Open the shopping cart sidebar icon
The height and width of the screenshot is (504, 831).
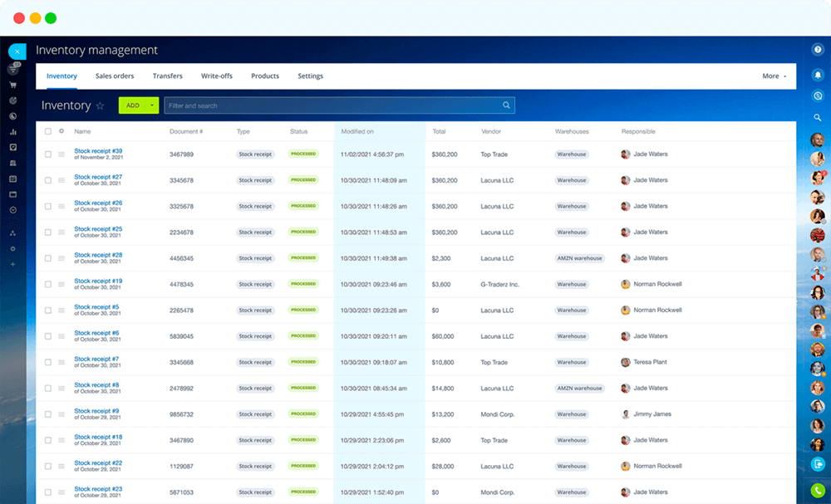(x=12, y=85)
